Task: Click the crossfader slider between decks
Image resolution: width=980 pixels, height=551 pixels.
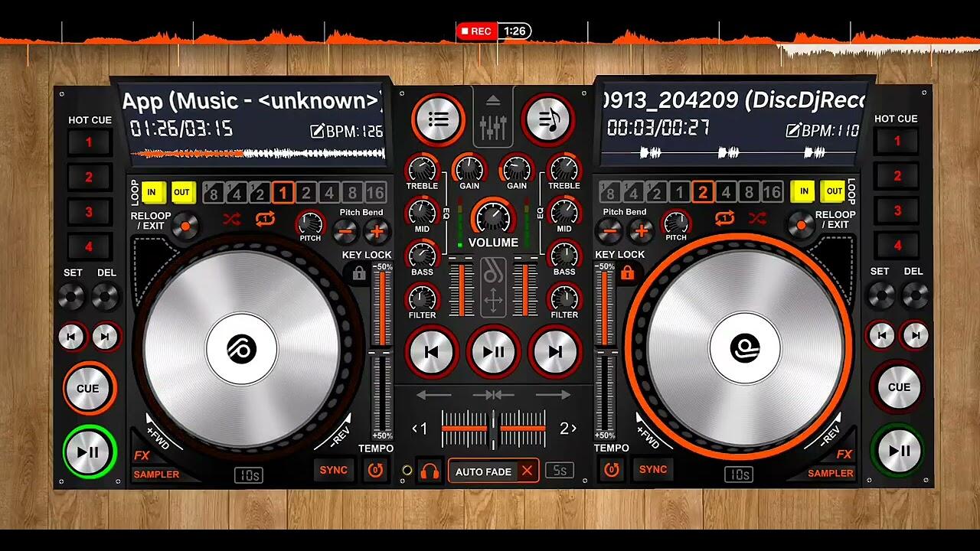Action: pos(494,429)
